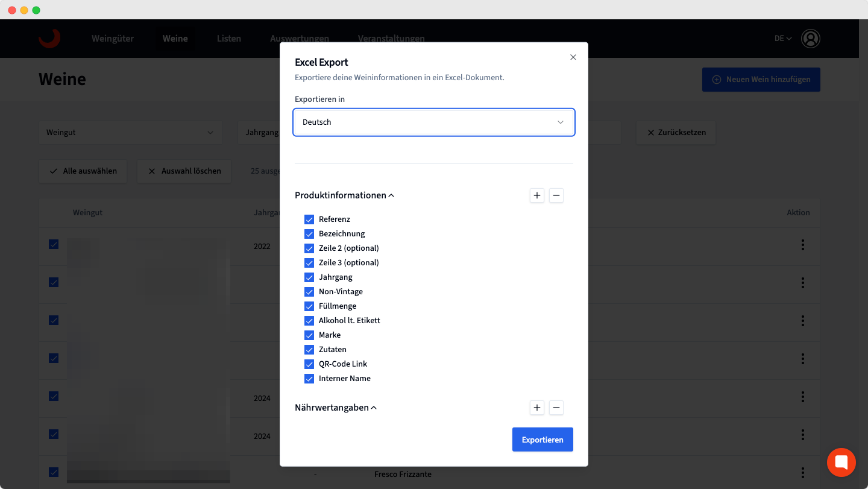Uncheck the Bezeichnung checkbox

tap(309, 234)
